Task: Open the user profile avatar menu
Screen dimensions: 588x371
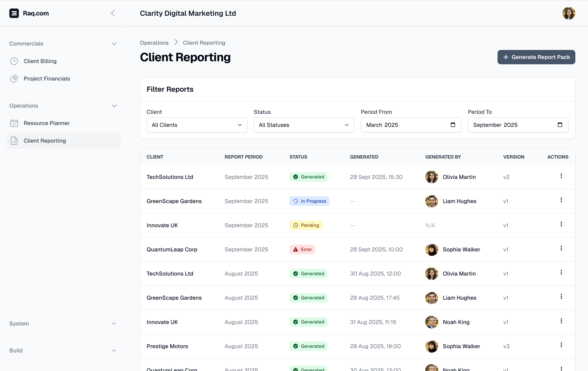Action: (x=568, y=13)
